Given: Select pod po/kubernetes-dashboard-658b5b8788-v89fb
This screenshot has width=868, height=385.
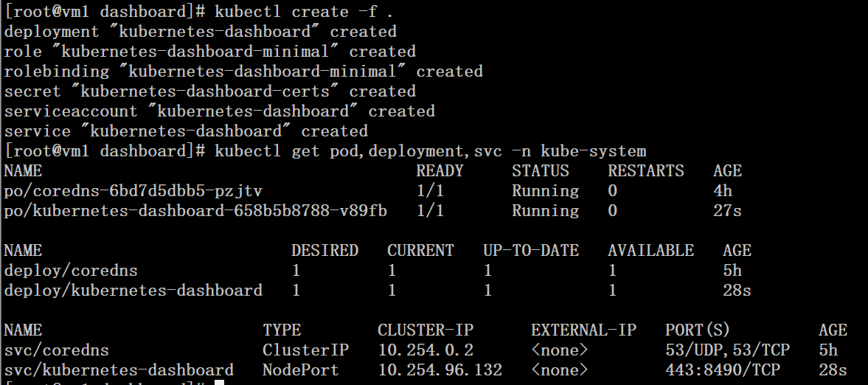Looking at the screenshot, I should pos(195,212).
